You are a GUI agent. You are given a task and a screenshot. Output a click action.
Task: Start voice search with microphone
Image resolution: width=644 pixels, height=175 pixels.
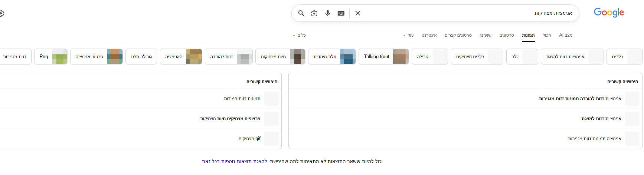point(328,13)
